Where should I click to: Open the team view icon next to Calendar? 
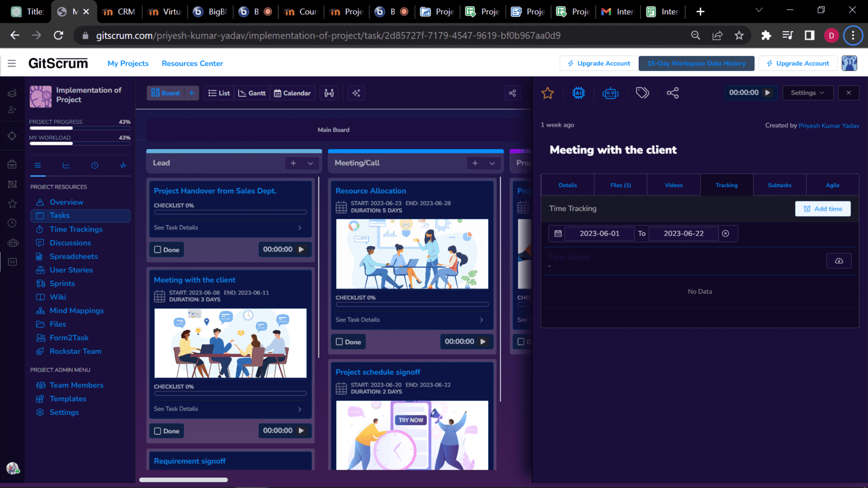click(x=329, y=93)
